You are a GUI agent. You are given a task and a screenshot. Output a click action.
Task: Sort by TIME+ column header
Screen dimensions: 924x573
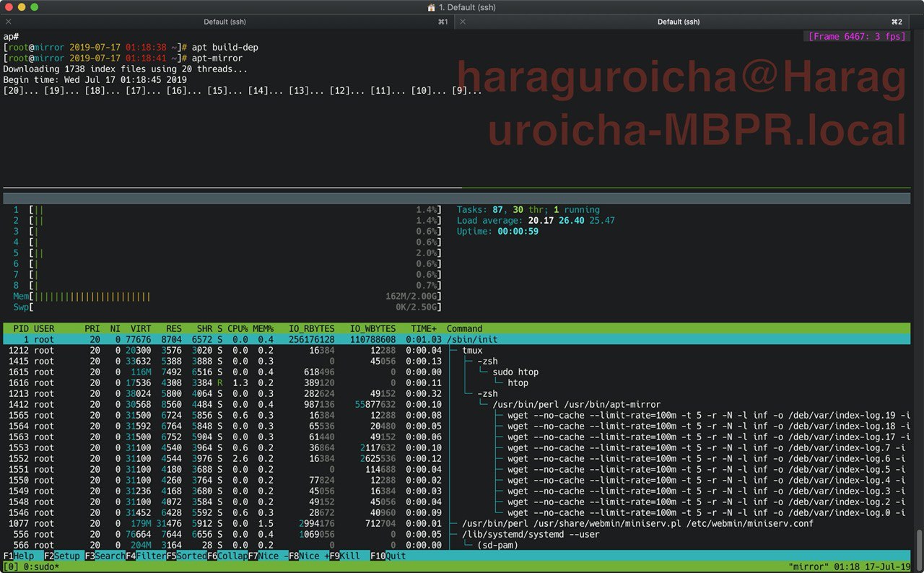[x=424, y=328]
